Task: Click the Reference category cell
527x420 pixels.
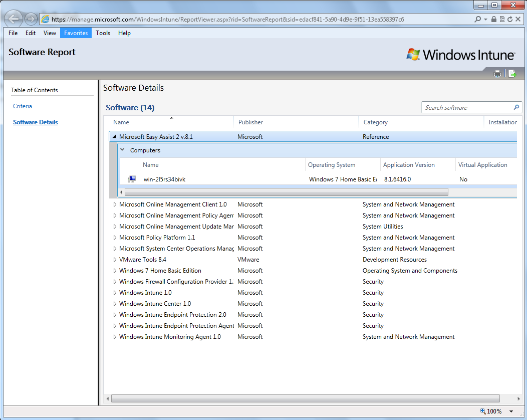Action: (375, 137)
